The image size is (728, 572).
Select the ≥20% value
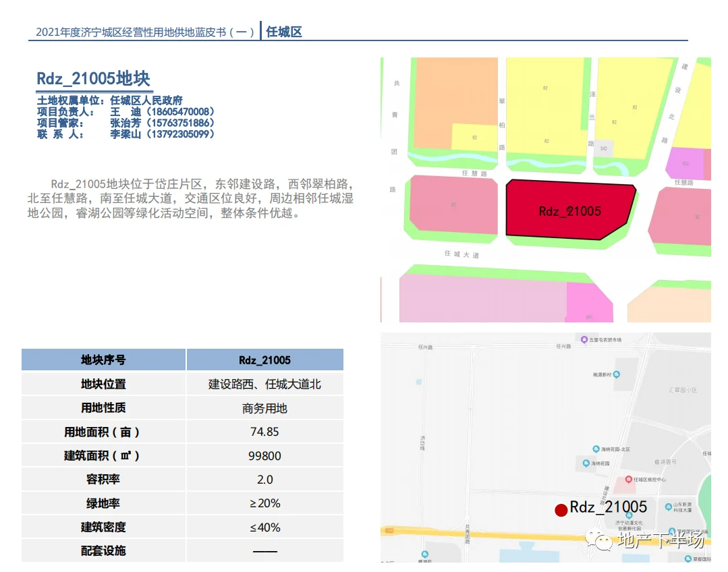264,503
